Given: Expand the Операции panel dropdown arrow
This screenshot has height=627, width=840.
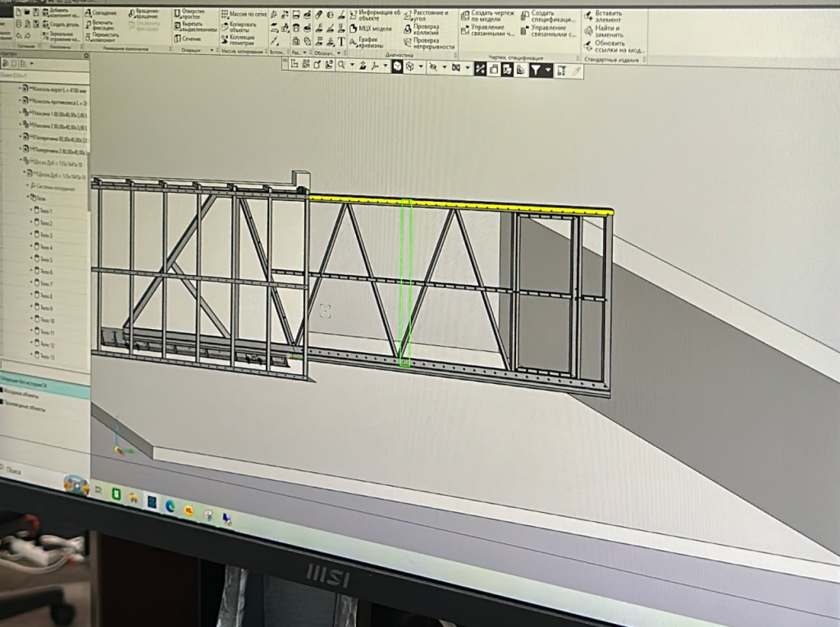Looking at the screenshot, I should coord(212,50).
